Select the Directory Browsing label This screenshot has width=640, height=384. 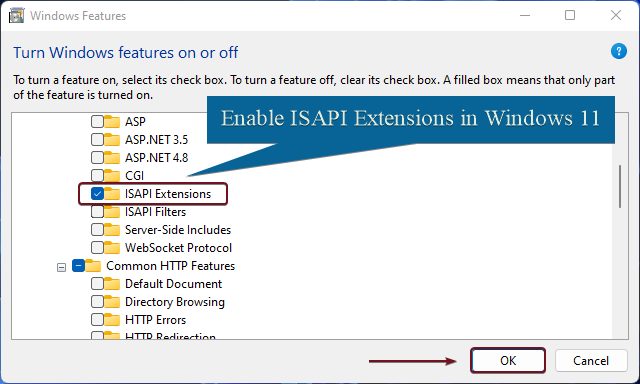[175, 302]
